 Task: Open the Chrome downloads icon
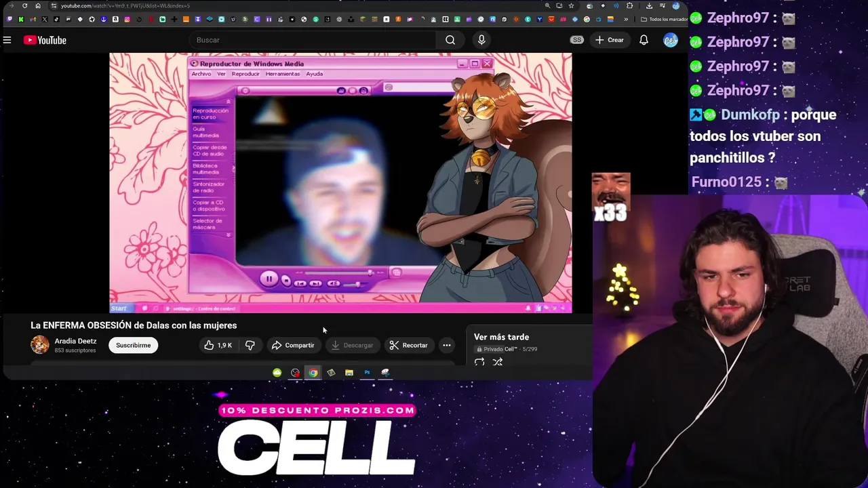[650, 5]
